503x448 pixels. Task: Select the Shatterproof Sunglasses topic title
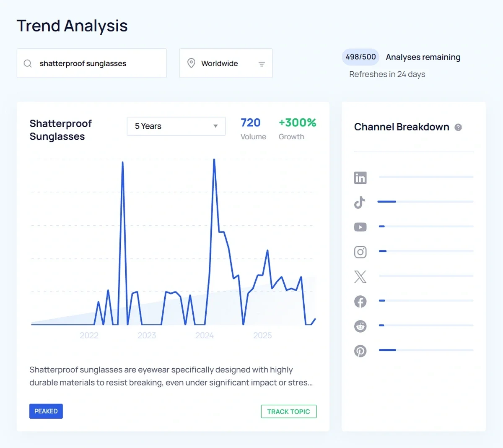coord(60,130)
